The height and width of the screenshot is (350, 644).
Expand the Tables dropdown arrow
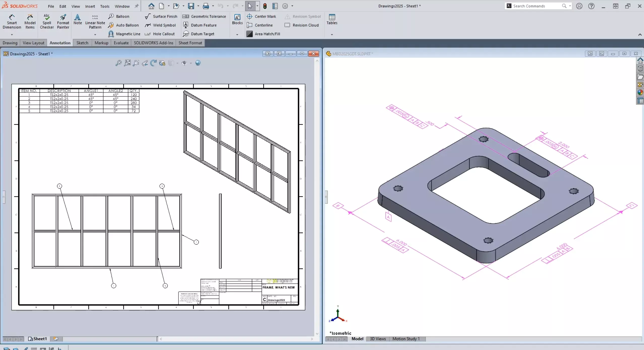[x=332, y=34]
